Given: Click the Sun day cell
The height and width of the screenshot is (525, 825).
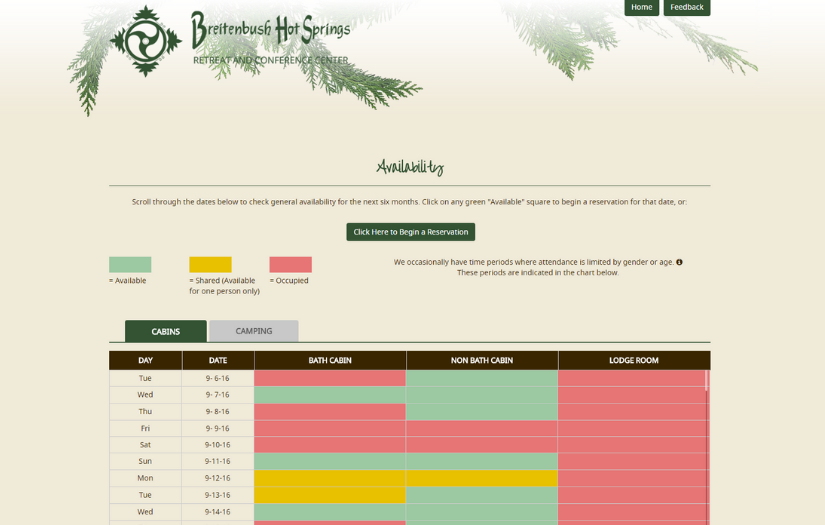Looking at the screenshot, I should 146,461.
